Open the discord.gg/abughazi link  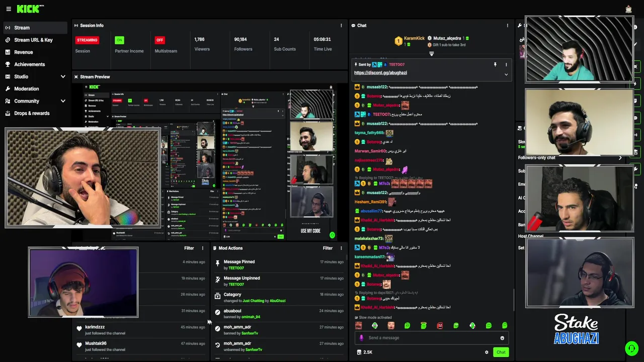point(380,73)
